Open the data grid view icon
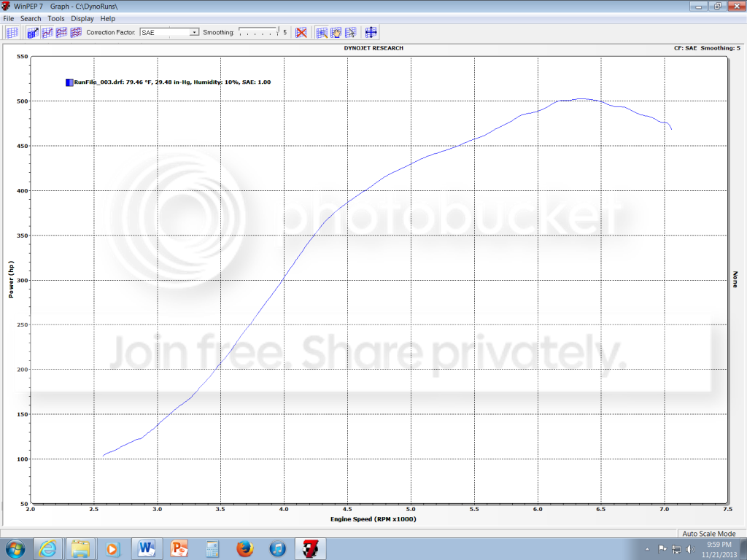The height and width of the screenshot is (560, 747). [x=12, y=33]
